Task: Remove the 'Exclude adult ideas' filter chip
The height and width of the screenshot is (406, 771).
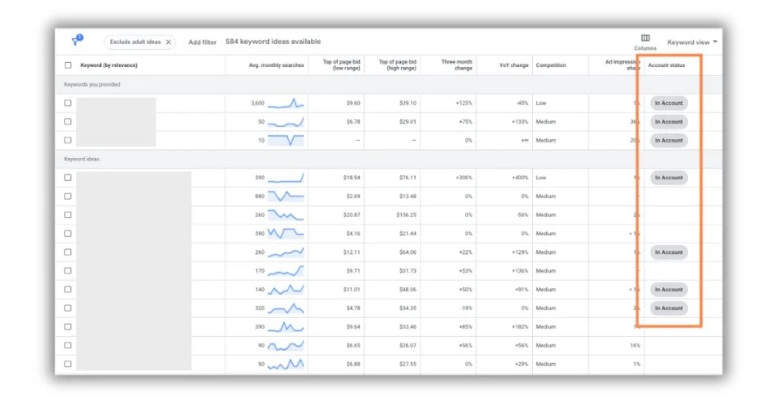Action: 168,42
